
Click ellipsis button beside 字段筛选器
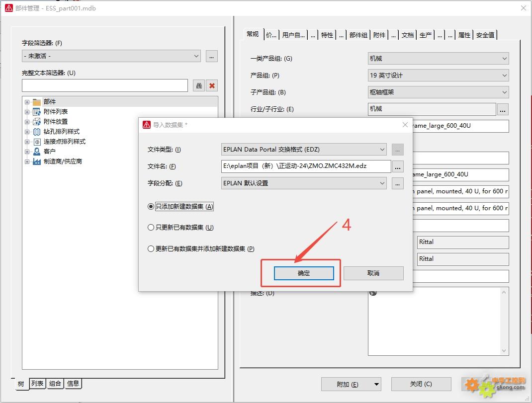tap(212, 56)
